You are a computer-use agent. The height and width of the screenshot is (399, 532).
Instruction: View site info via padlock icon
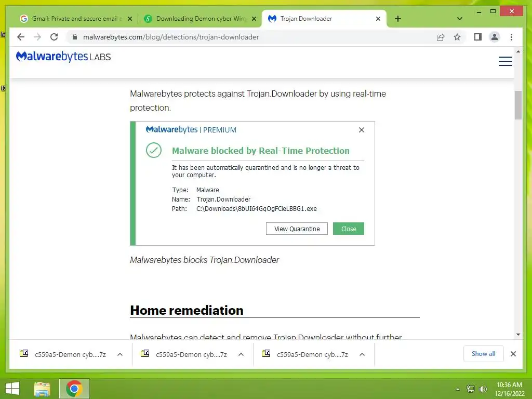click(75, 37)
